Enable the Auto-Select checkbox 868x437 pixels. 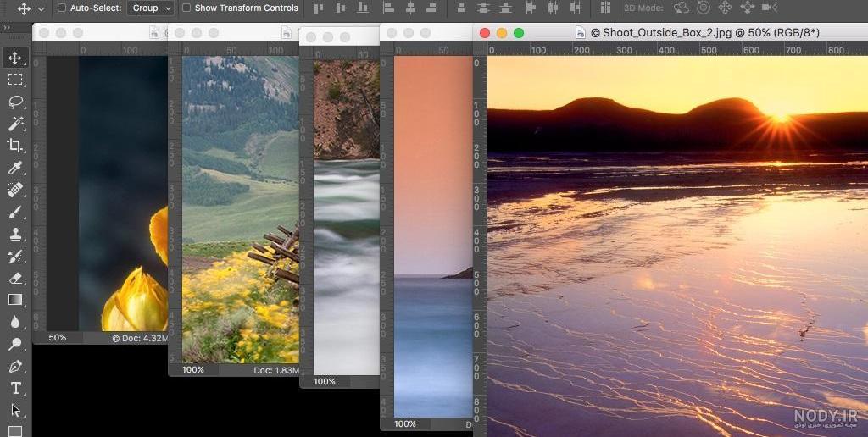click(61, 8)
